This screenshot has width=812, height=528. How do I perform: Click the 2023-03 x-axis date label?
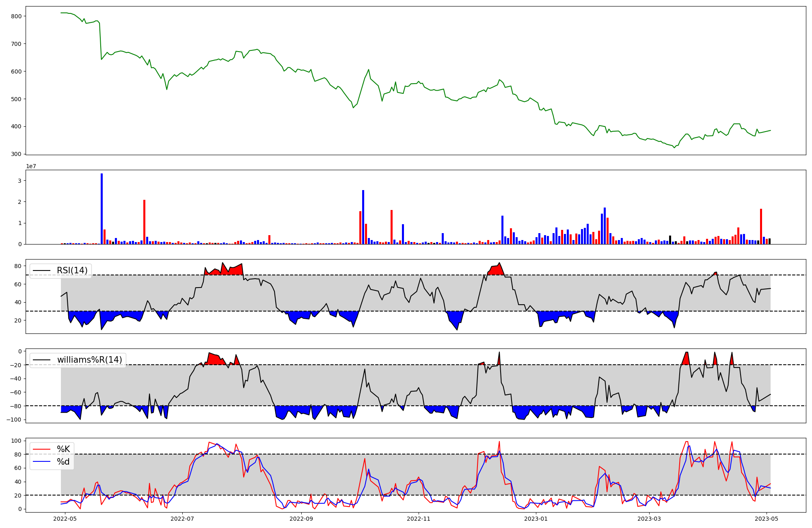(649, 519)
